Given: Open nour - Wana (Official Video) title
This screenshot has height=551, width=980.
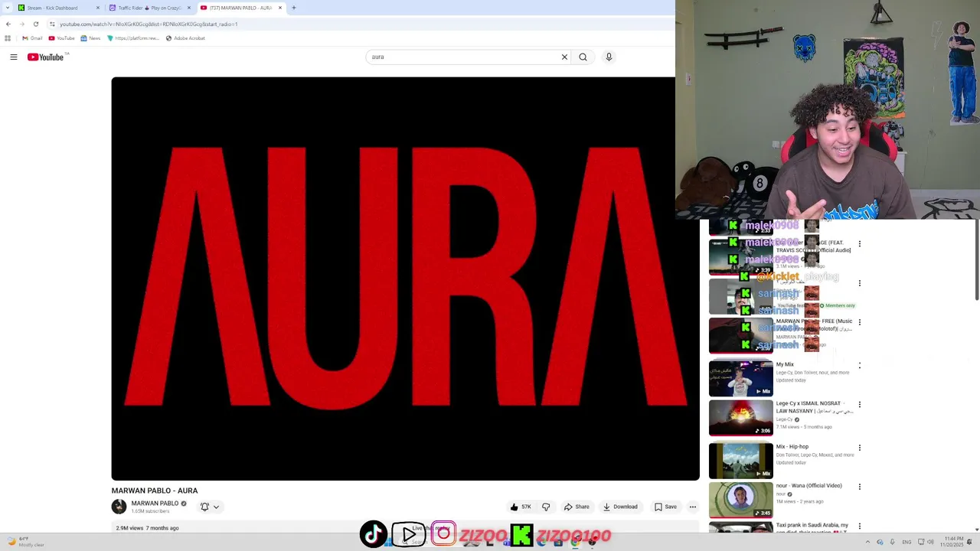Looking at the screenshot, I should pos(808,486).
